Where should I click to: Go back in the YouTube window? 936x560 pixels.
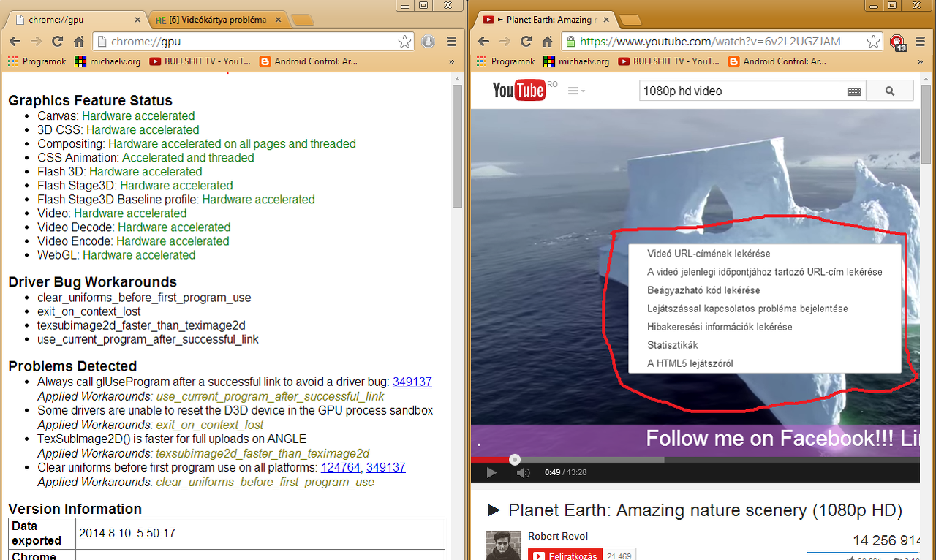click(x=483, y=42)
